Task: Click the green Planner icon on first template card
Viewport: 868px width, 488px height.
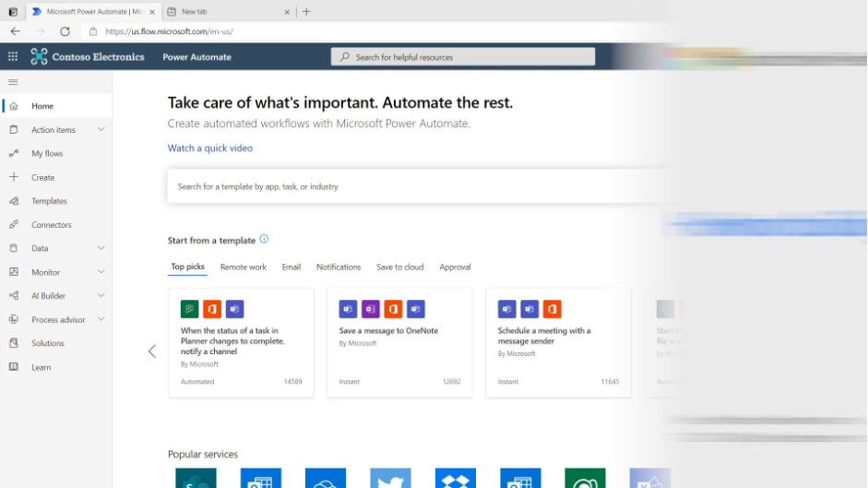Action: [x=189, y=309]
